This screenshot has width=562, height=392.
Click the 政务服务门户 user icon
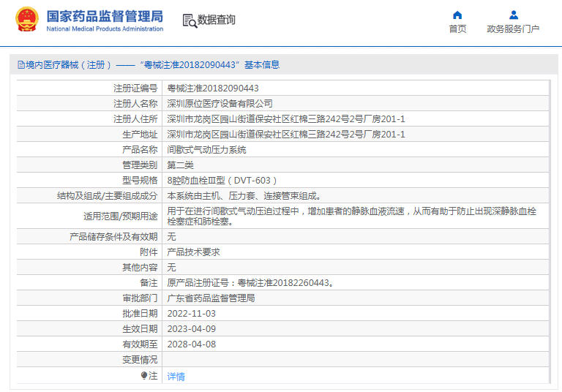(514, 15)
